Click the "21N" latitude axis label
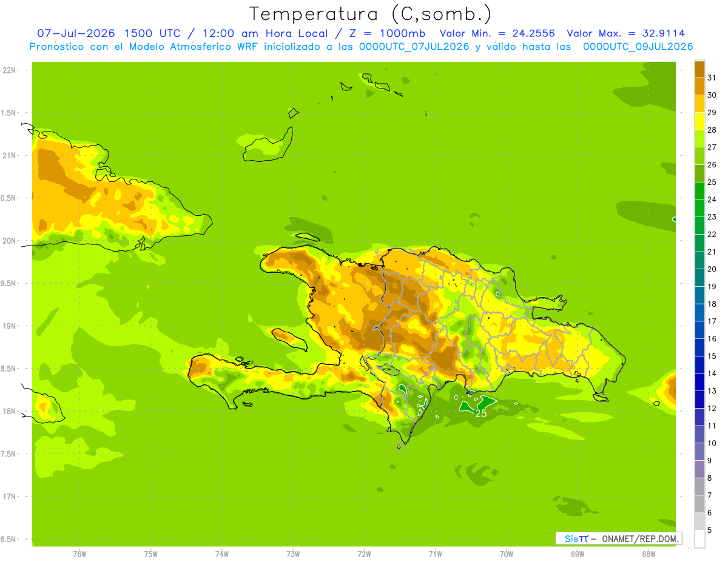Image resolution: width=728 pixels, height=562 pixels. click(x=9, y=155)
